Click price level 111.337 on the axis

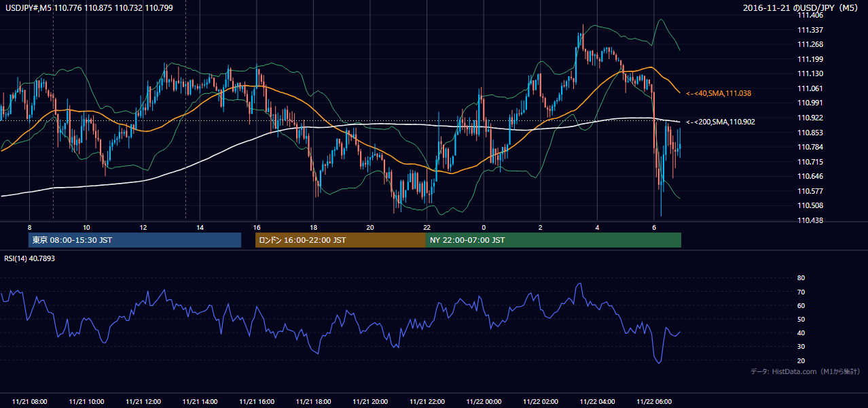coord(810,30)
